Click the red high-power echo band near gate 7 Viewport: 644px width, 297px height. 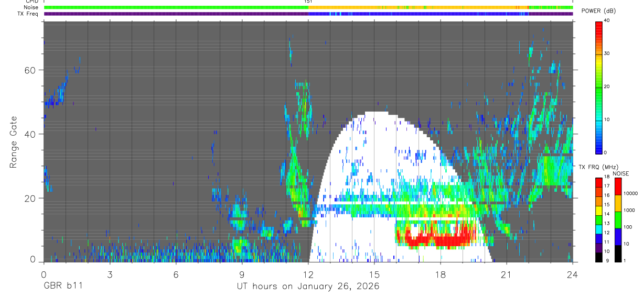click(x=439, y=238)
